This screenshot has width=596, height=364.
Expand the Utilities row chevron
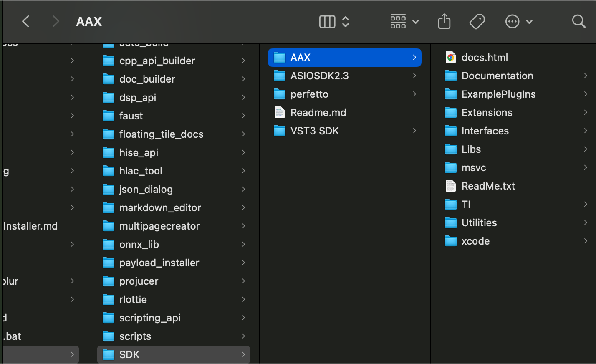click(586, 223)
